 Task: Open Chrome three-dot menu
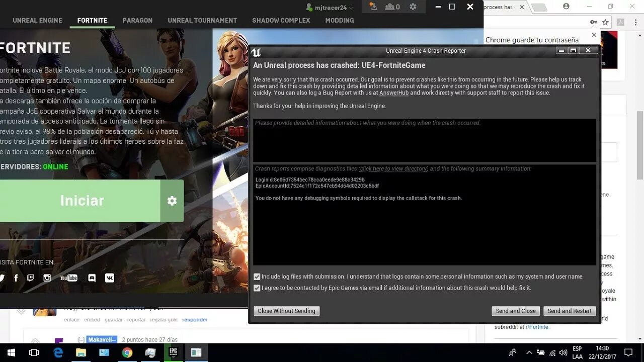[x=635, y=22]
